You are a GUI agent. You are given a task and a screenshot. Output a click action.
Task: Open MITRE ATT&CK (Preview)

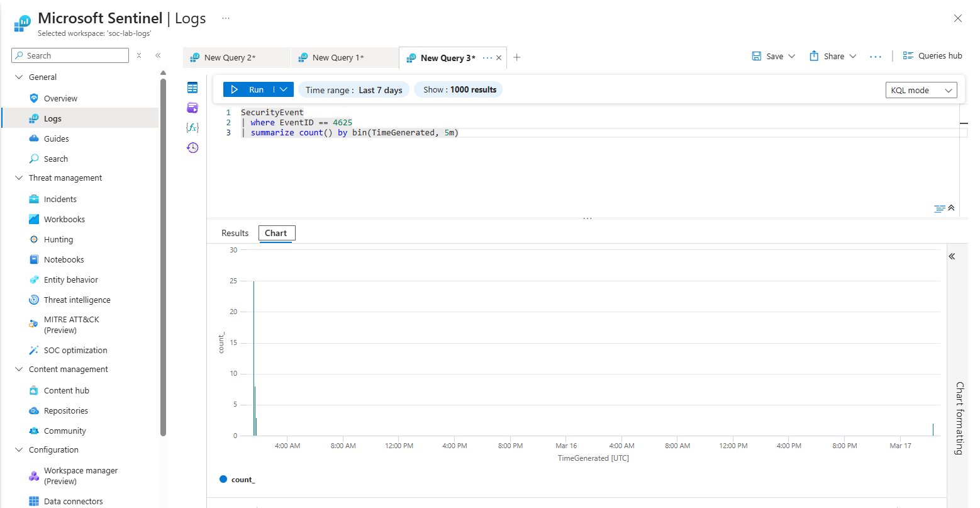pyautogui.click(x=71, y=325)
